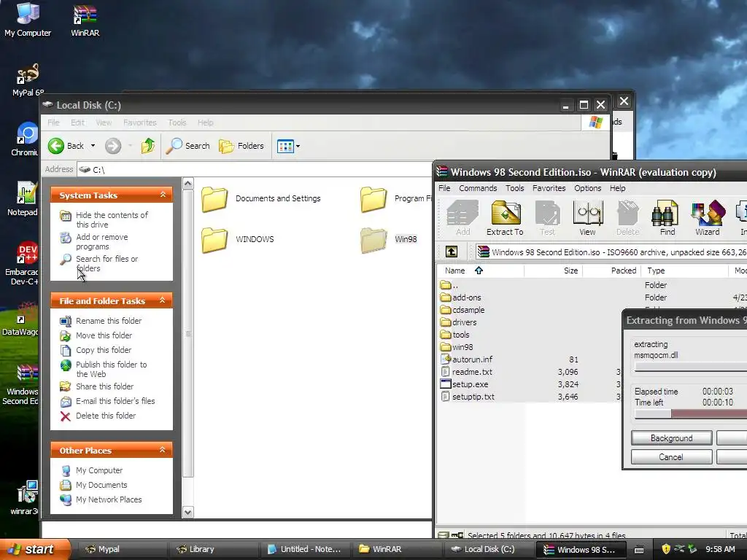
Task: Sort by the Size column in WinRAR
Action: [553, 271]
